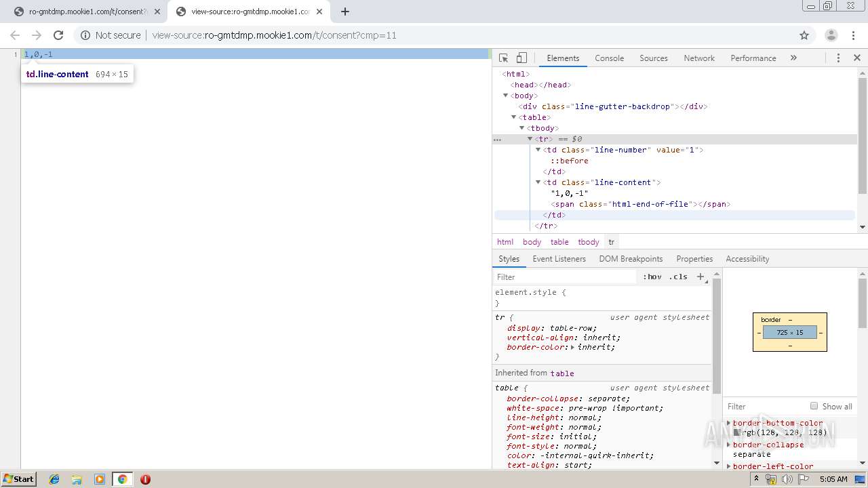
Task: Select tr in the breadcrumb
Action: tap(611, 242)
